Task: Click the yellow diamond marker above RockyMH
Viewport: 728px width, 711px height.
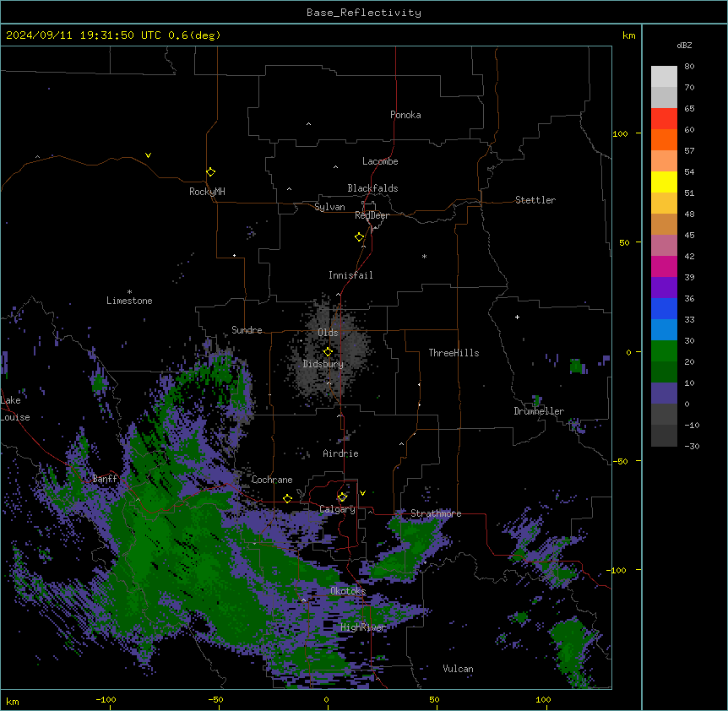Action: [210, 172]
